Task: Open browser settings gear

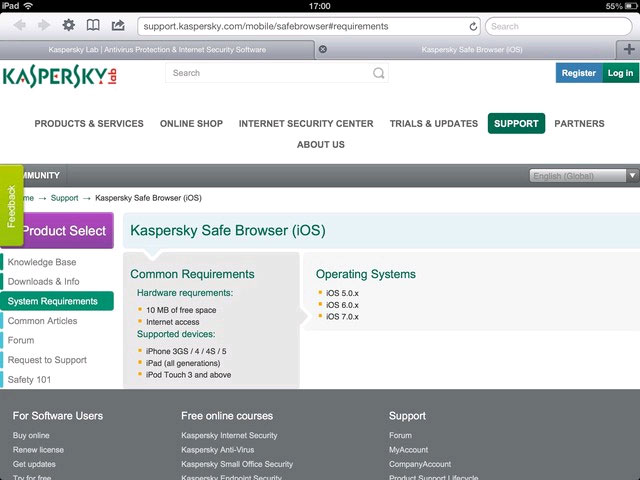Action: [69, 26]
